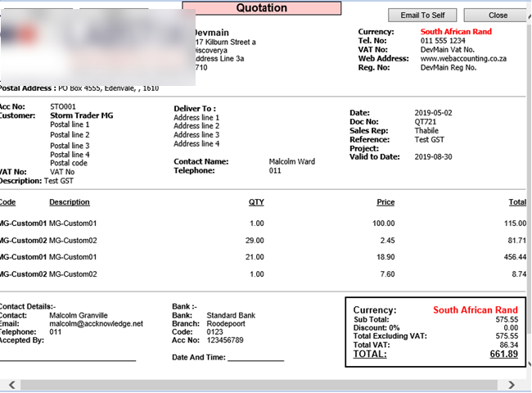Click the grand TOTAL amount 661.89
The image size is (532, 393).
(503, 355)
